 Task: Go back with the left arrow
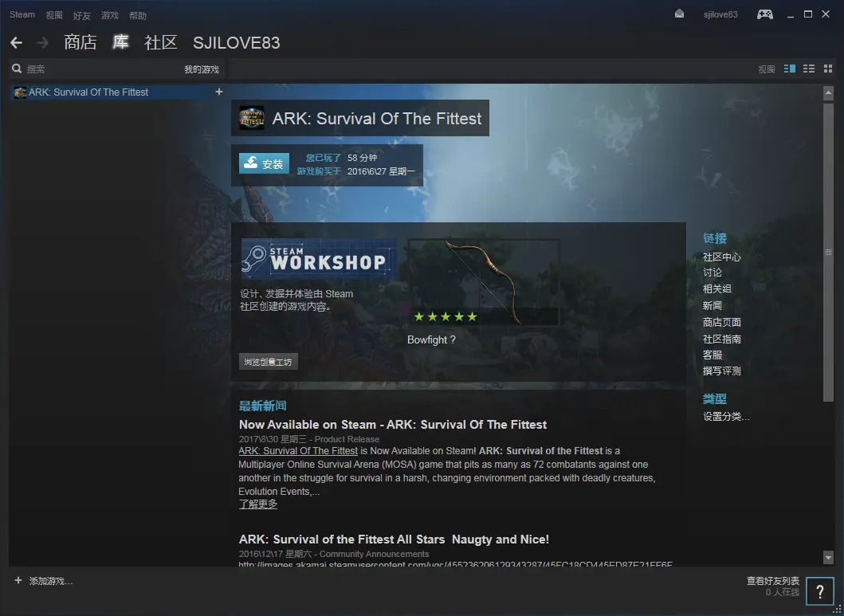pos(16,42)
